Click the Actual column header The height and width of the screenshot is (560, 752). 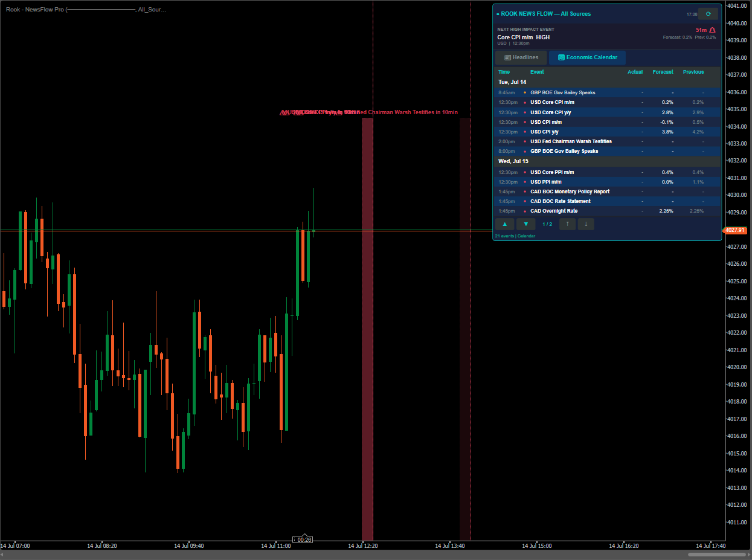(635, 72)
